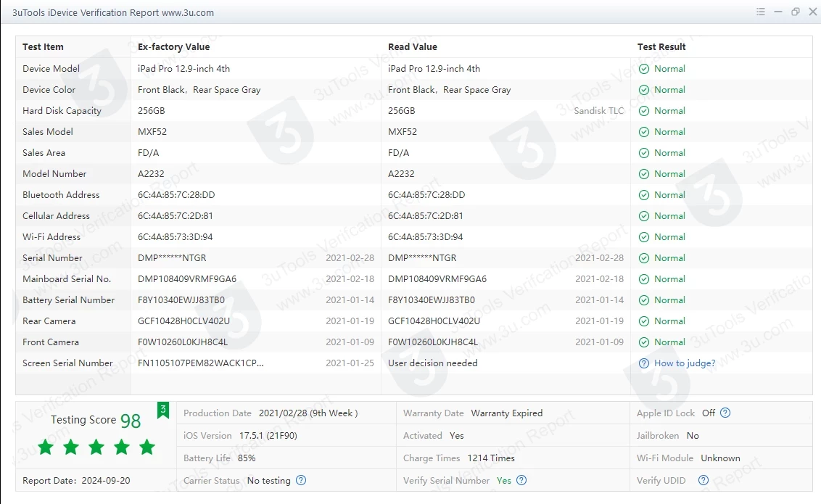
Task: Click the help icon next to Carrier Status
Action: point(301,480)
